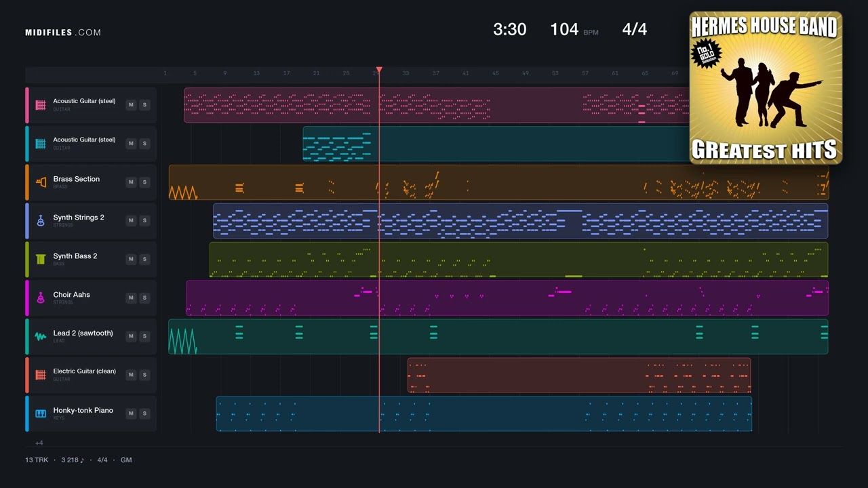This screenshot has height=488, width=868.
Task: Click the teal Acoustic Guitar note clip
Action: tap(496, 144)
